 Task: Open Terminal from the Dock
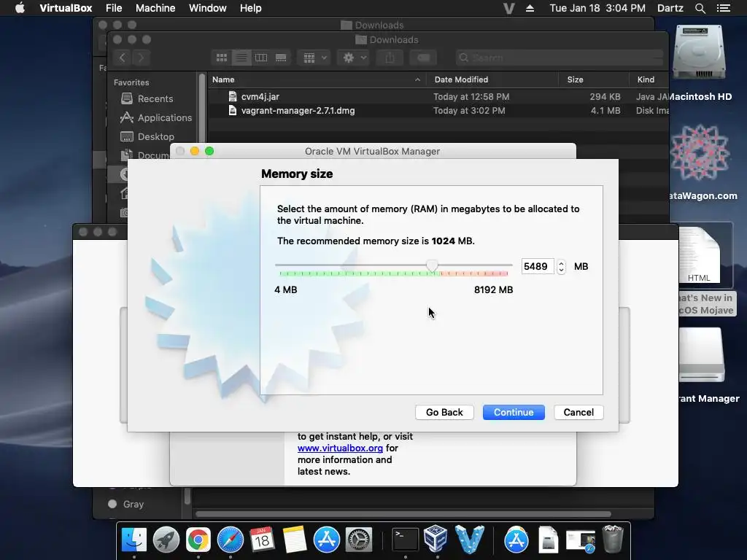[406, 540]
